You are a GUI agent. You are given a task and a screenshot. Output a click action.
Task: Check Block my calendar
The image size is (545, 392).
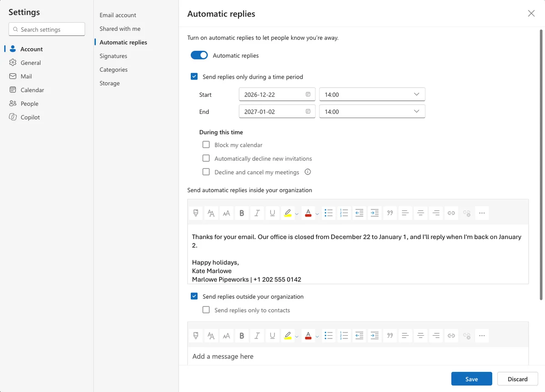[x=206, y=145]
